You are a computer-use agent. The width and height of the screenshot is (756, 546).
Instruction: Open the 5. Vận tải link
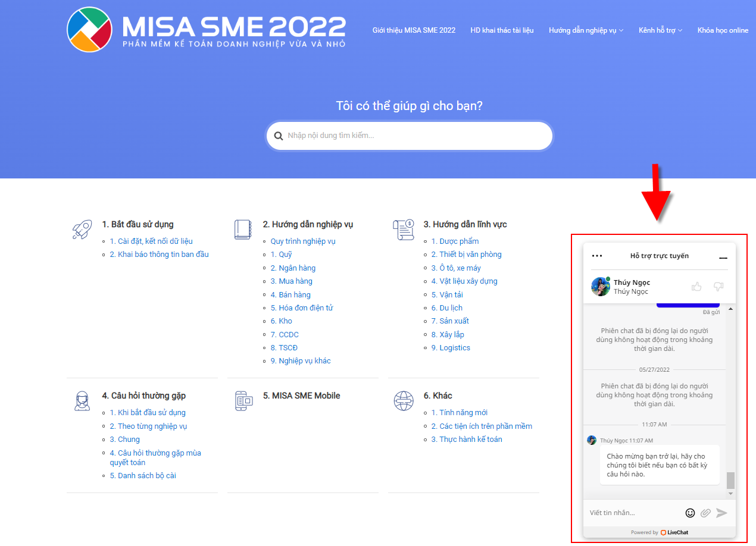click(x=447, y=295)
